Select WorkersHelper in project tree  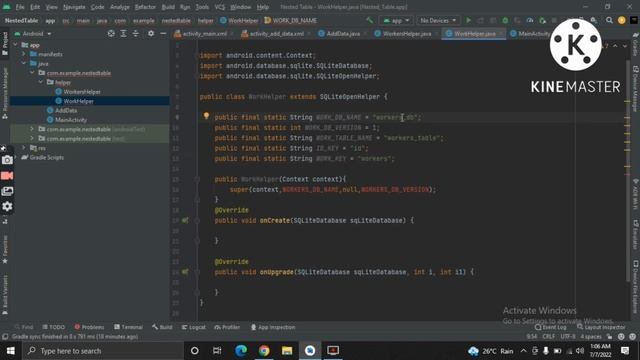(82, 92)
